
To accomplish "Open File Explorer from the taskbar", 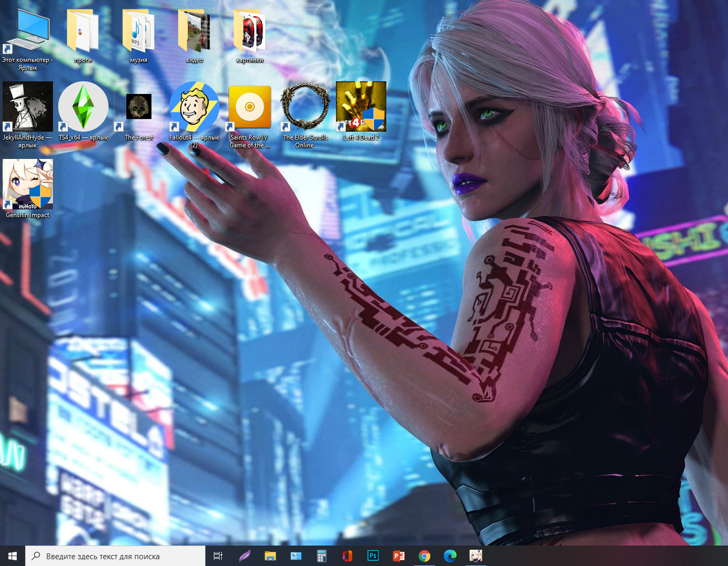I will coord(270,556).
